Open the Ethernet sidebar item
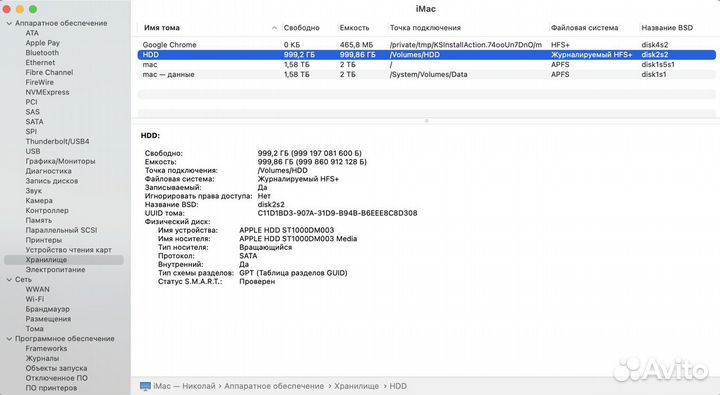This screenshot has height=395, width=720. point(40,62)
